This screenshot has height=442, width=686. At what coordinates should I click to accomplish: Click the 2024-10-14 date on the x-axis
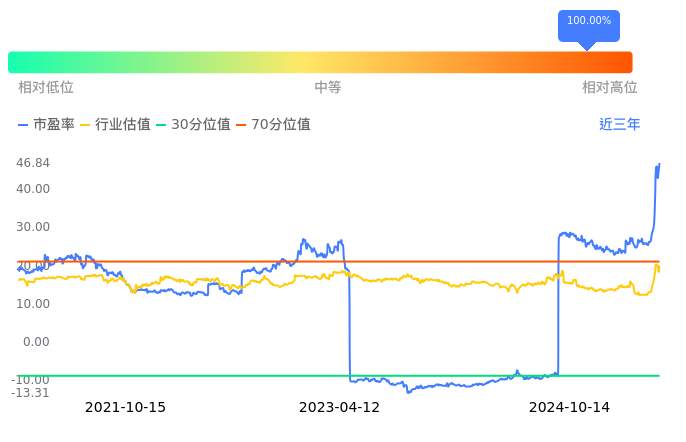pyautogui.click(x=569, y=407)
